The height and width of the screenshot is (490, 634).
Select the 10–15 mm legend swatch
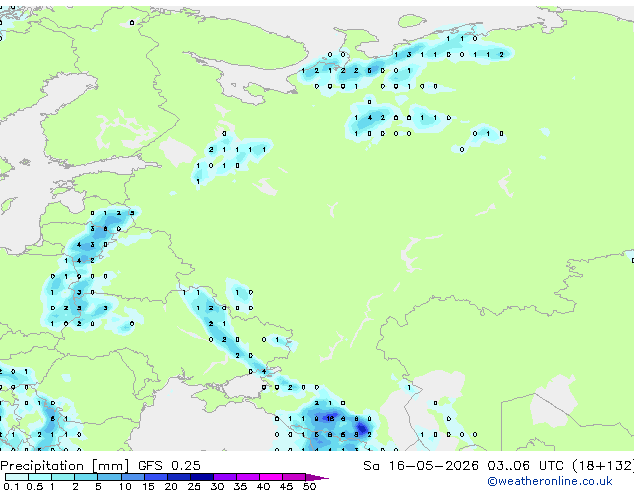tap(133, 477)
